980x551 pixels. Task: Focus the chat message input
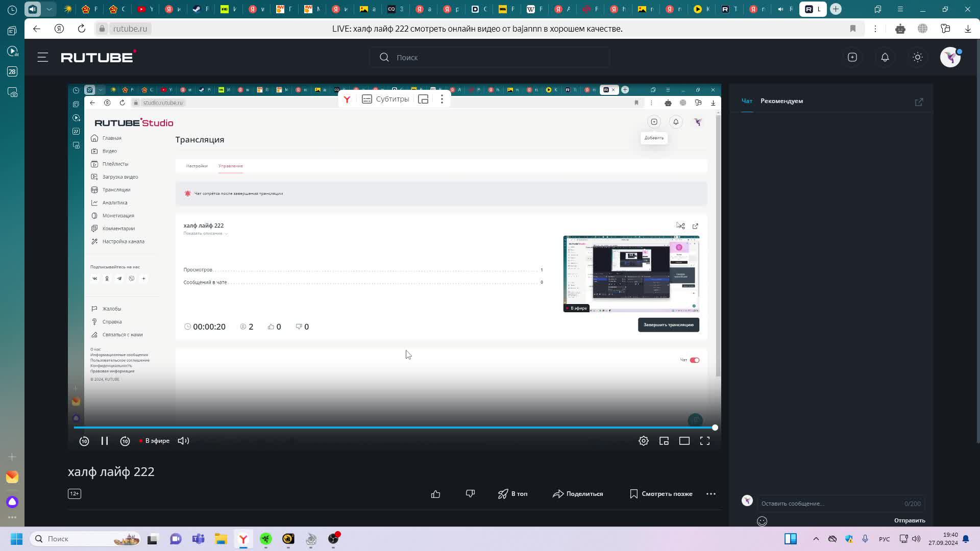[x=841, y=504]
